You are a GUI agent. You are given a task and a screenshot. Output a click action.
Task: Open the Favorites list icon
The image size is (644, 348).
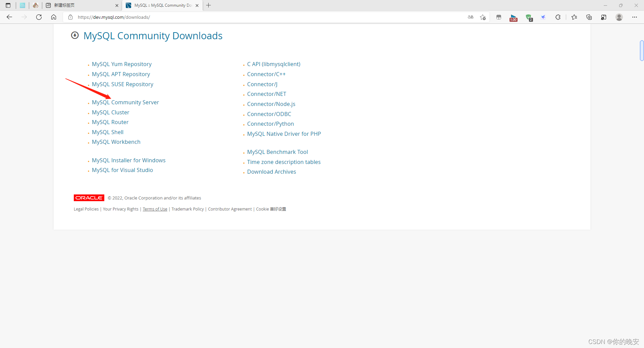574,17
